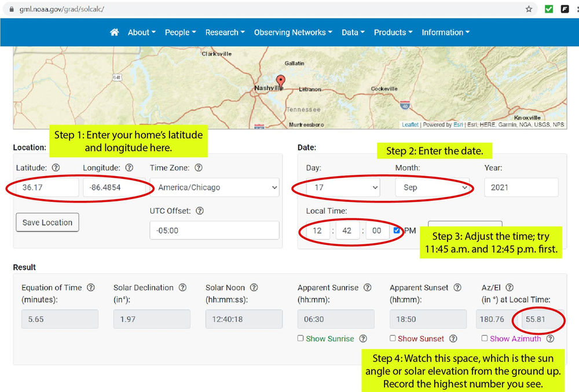Viewport: 579px width, 392px height.
Task: Open the Leaflet link on map
Action: coord(410,124)
